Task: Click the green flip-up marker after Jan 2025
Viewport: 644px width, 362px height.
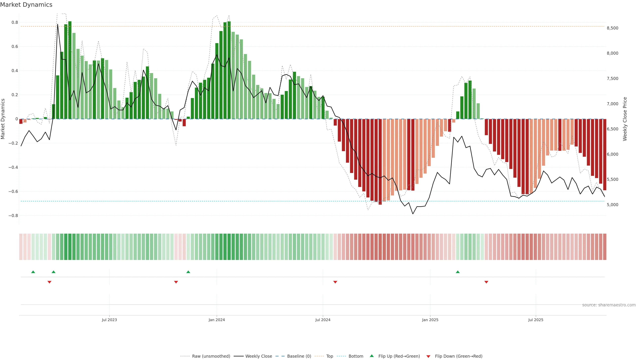Action: [x=458, y=272]
